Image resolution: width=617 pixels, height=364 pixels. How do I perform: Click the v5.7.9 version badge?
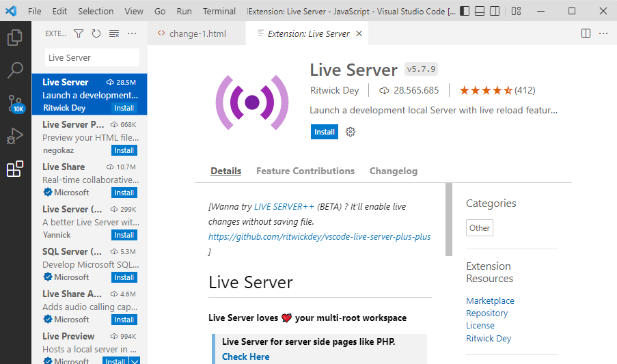(x=421, y=69)
